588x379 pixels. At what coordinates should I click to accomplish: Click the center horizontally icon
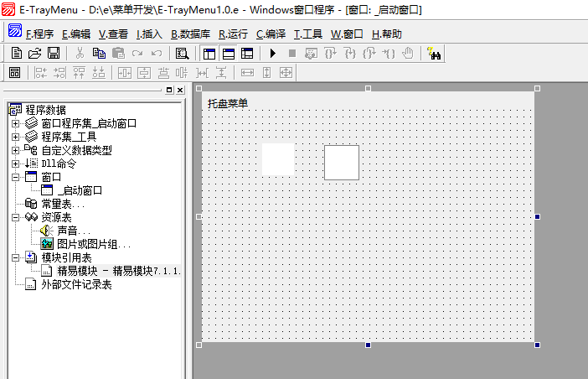coord(125,72)
